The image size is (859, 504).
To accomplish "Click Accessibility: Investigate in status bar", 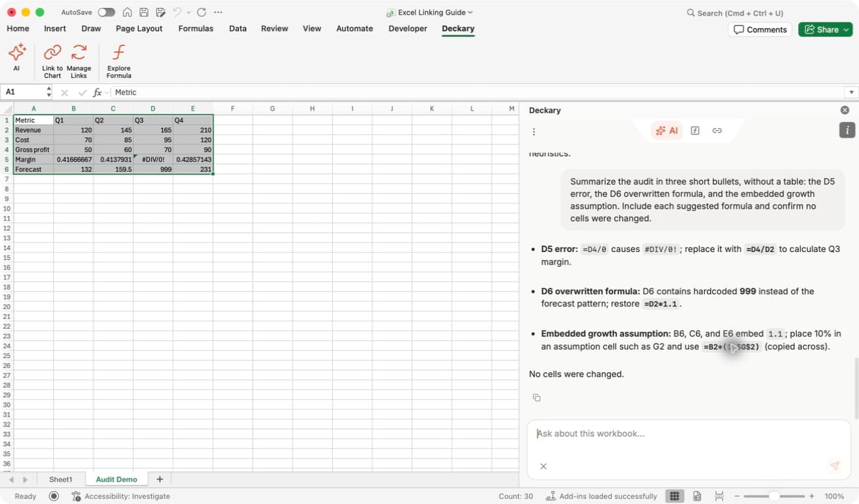I will click(x=121, y=496).
